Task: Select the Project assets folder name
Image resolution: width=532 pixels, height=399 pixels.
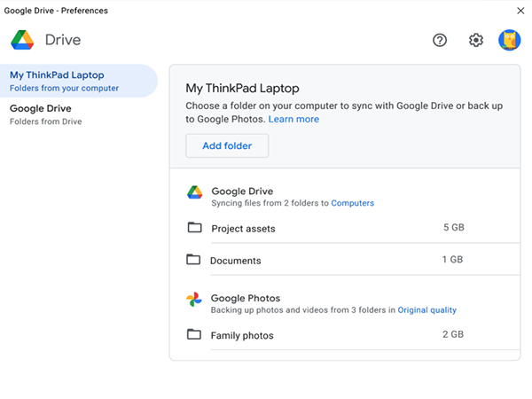Action: [243, 229]
